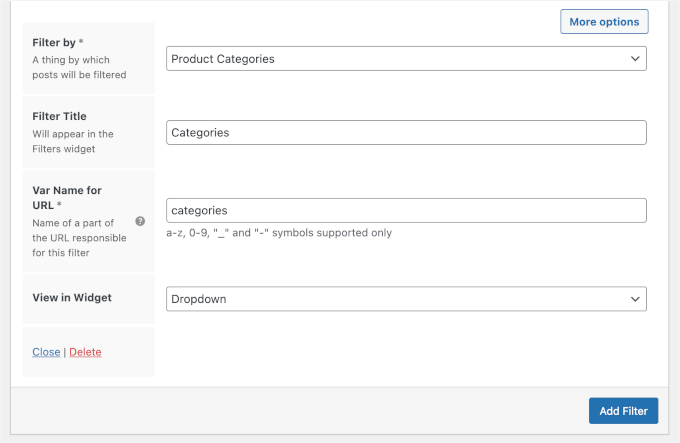Submit with the Add Filter button

click(623, 410)
